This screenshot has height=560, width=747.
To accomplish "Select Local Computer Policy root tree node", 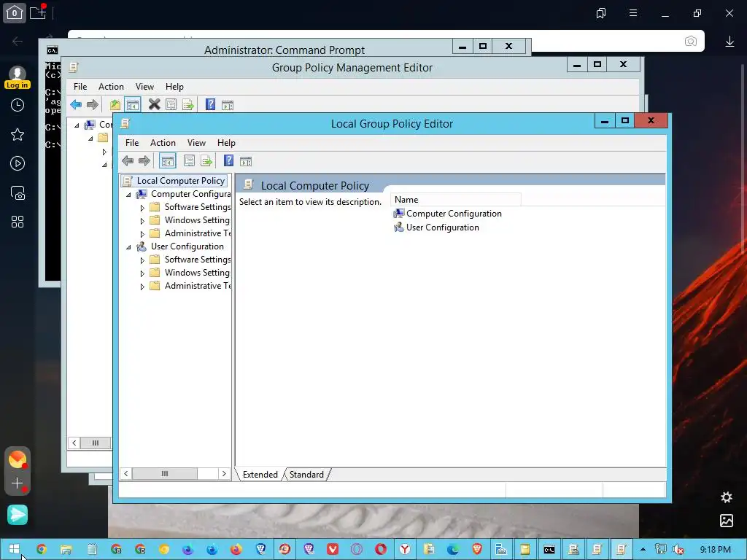I will 181,181.
